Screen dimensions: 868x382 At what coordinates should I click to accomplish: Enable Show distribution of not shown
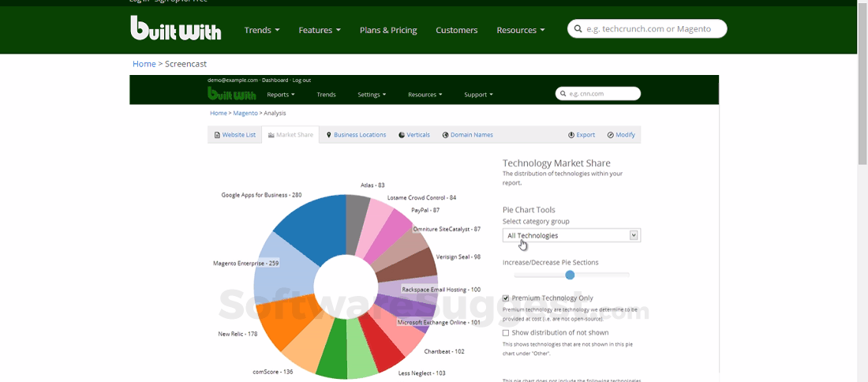coord(506,333)
